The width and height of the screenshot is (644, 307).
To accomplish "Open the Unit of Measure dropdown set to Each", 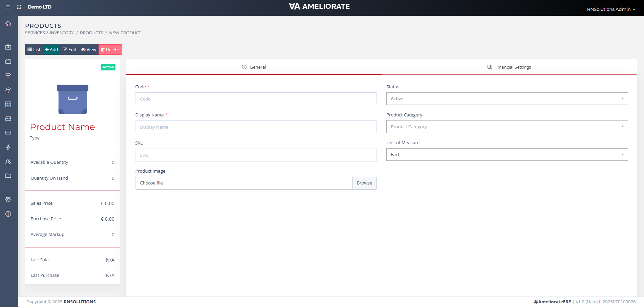I will pos(507,154).
